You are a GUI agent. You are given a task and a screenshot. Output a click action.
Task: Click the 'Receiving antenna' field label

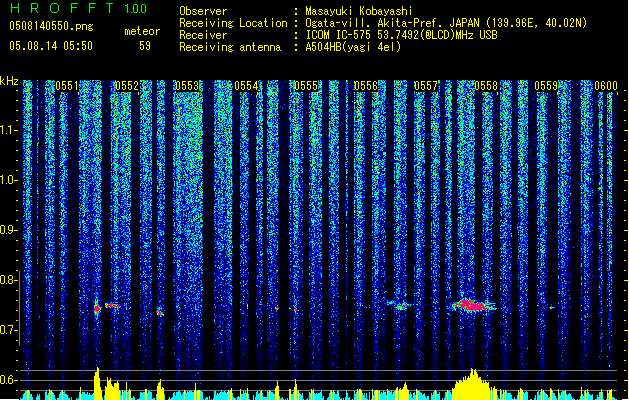click(x=230, y=47)
